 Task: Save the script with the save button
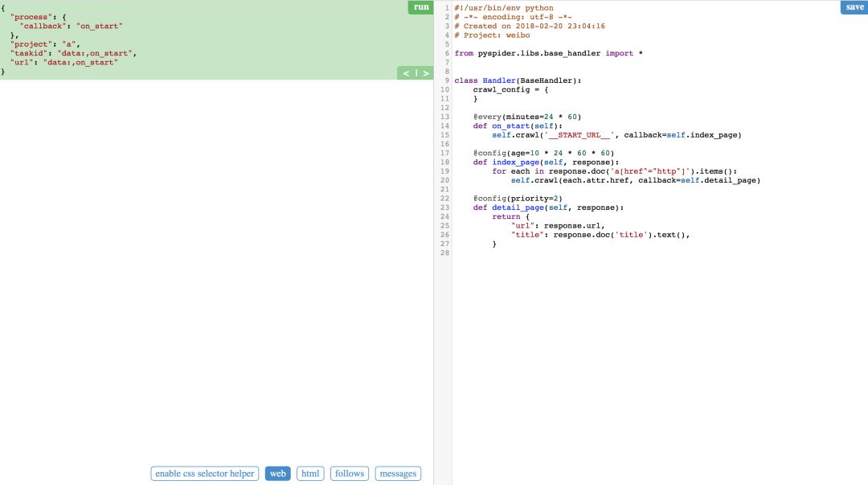click(x=854, y=7)
